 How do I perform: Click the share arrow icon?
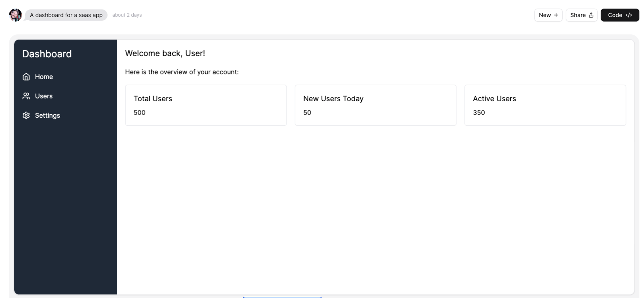point(591,15)
